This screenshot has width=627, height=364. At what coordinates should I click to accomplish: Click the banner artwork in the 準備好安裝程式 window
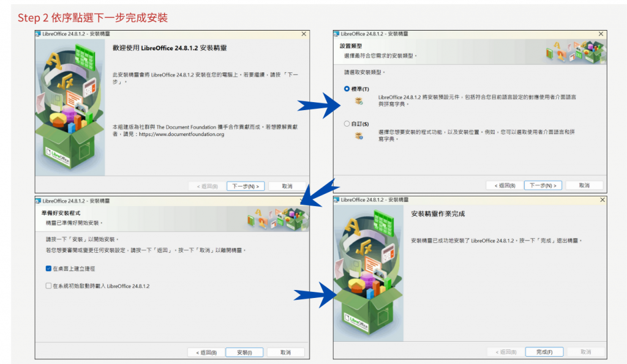click(277, 219)
